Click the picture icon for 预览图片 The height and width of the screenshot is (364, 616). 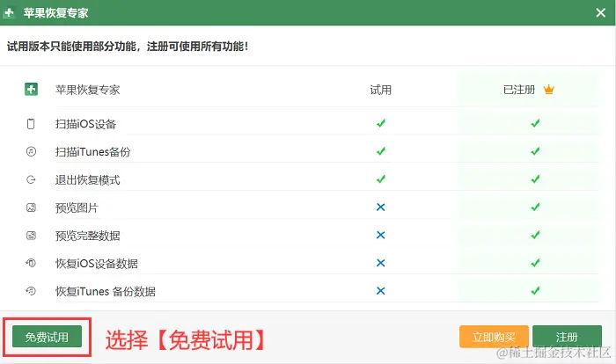point(31,207)
